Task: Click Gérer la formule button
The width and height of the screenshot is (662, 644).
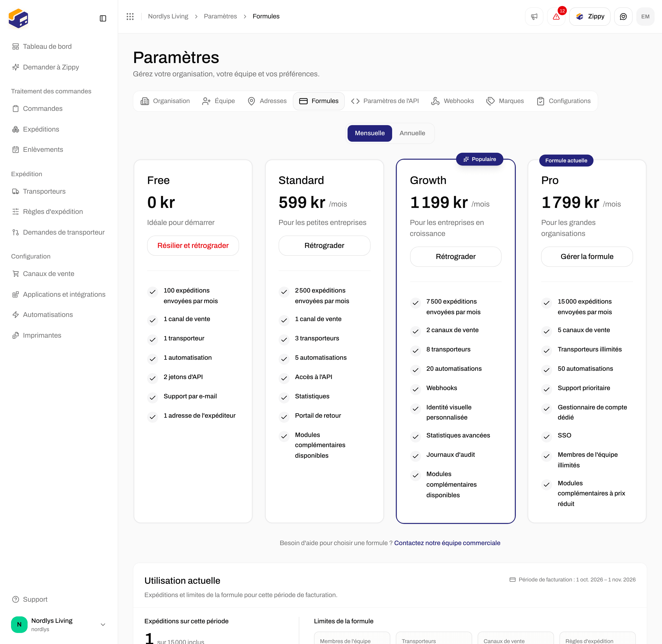Action: coord(587,257)
